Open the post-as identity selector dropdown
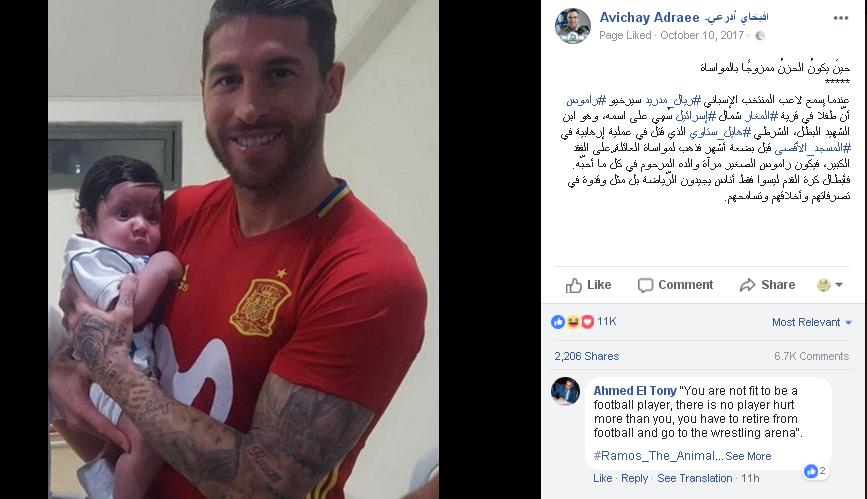This screenshot has height=499, width=867. pos(829,285)
